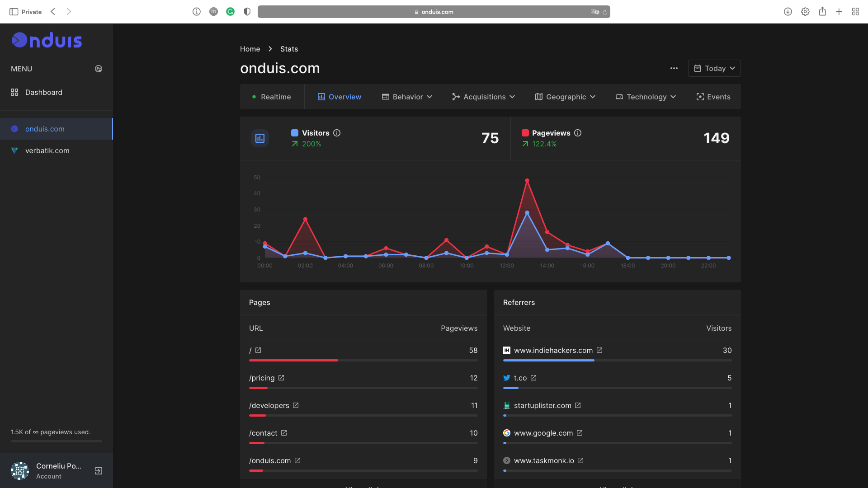The image size is (868, 488).
Task: Go to Home breadcrumb link
Action: (x=250, y=49)
